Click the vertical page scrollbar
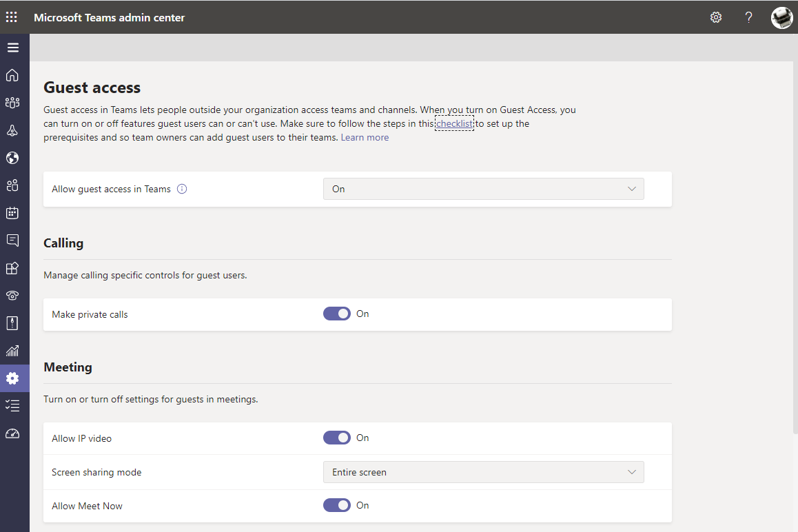798x532 pixels. click(x=795, y=249)
